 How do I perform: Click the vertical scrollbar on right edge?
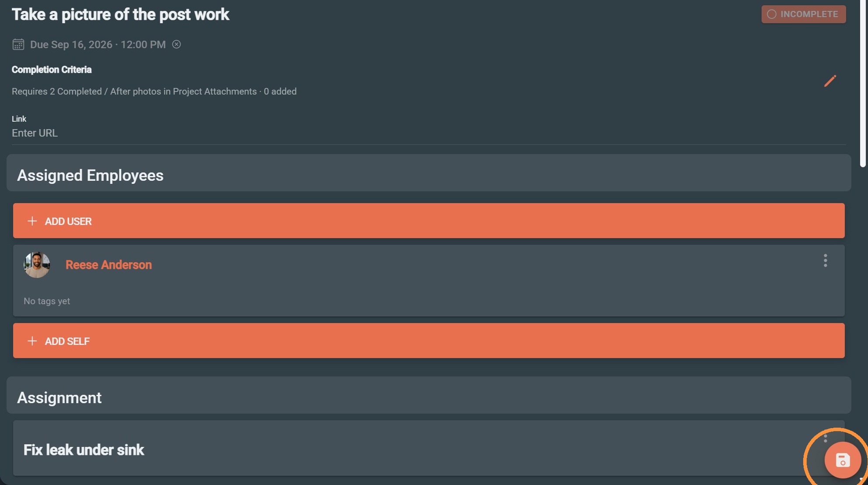point(863,83)
